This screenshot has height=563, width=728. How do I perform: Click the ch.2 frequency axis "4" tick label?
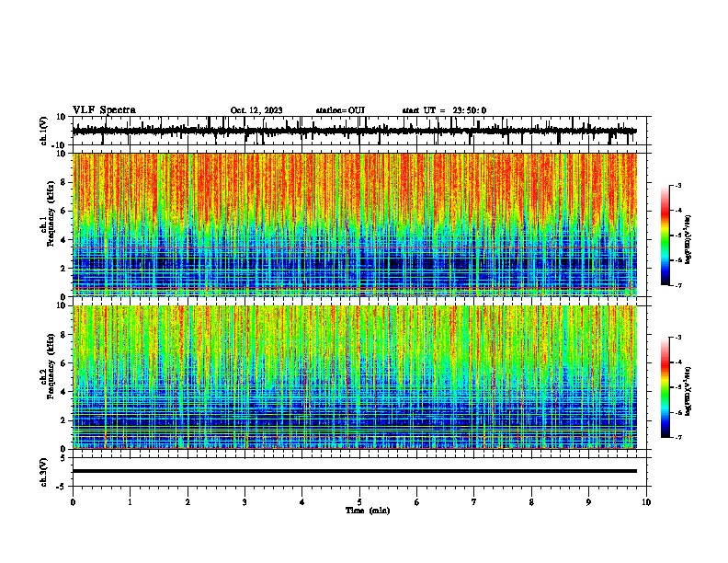tap(63, 392)
